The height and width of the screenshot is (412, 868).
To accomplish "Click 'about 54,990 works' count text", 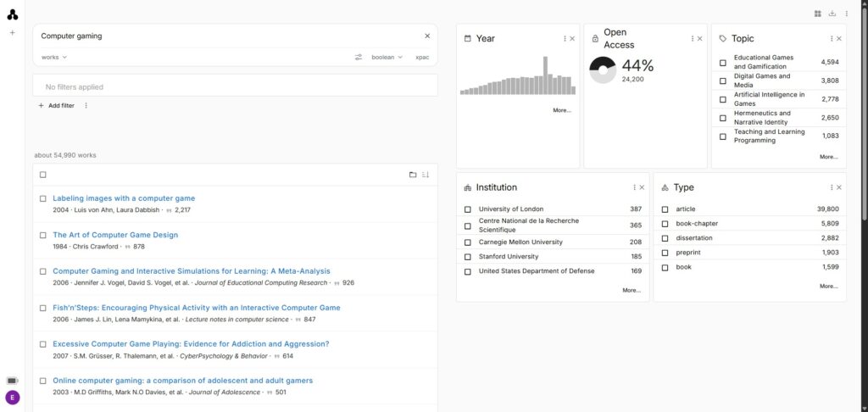I will click(65, 156).
